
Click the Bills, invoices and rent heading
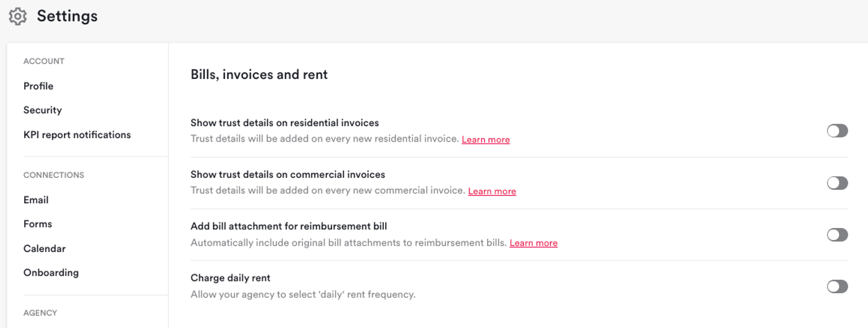tap(259, 75)
